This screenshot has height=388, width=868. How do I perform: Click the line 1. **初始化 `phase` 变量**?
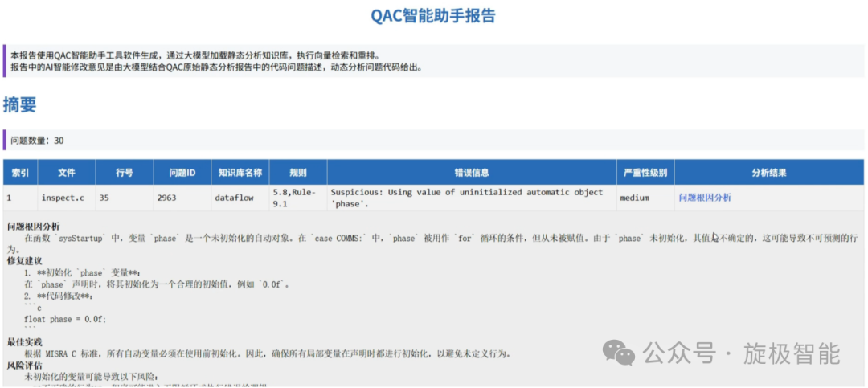[x=83, y=272]
